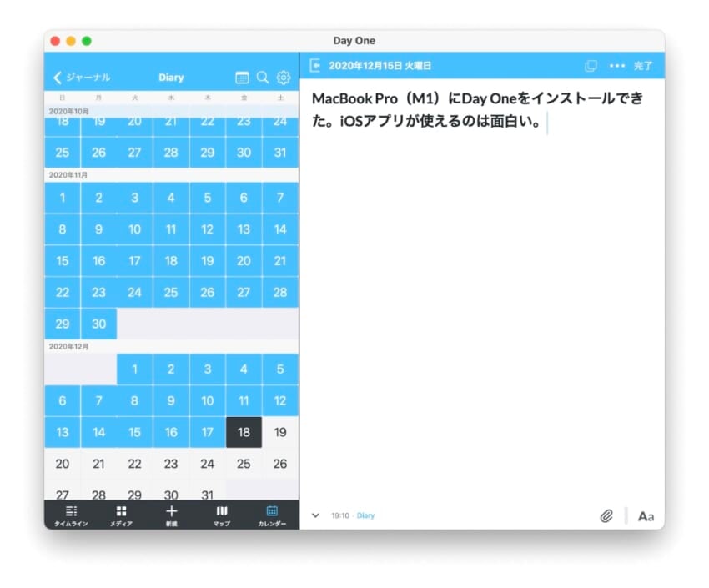Create a new entry with 新規
Image resolution: width=709 pixels, height=588 pixels.
(x=171, y=515)
